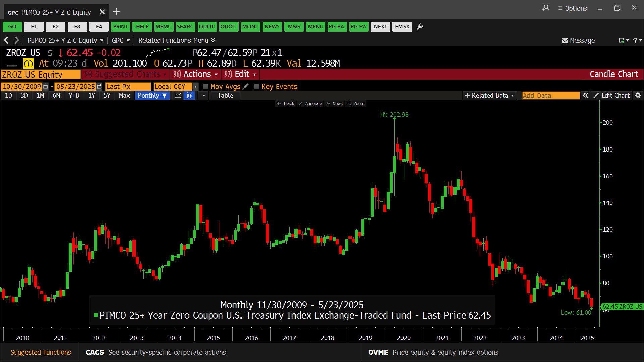
Task: Click the yellow gauge icon near quote time
Action: coord(28,63)
